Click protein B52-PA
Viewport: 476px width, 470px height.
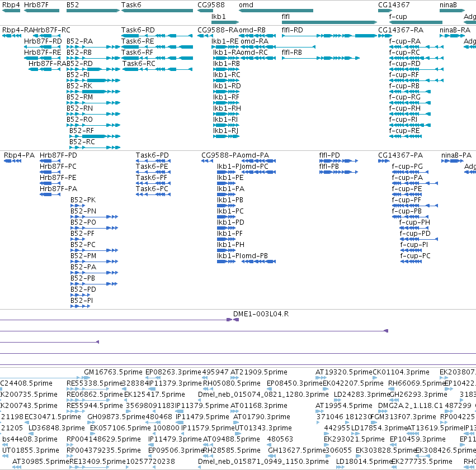coord(94,273)
